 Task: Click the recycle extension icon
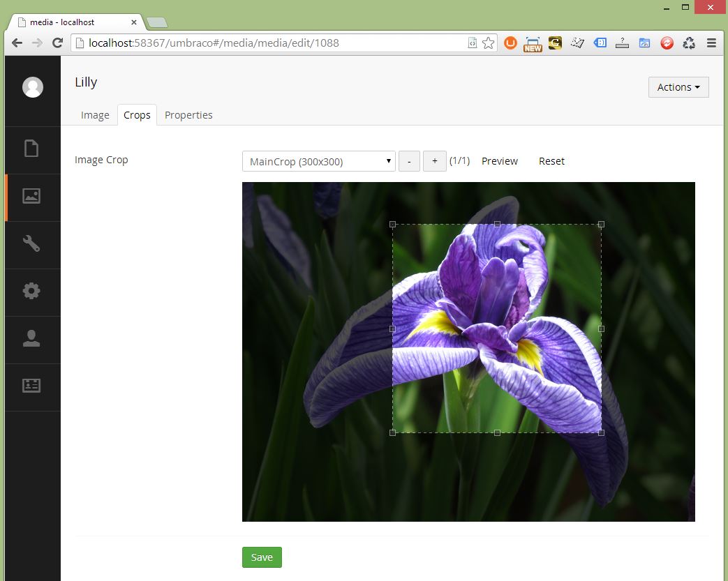(x=689, y=43)
